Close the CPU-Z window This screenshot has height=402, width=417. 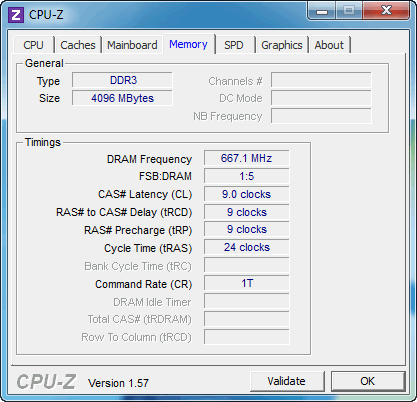click(x=386, y=11)
